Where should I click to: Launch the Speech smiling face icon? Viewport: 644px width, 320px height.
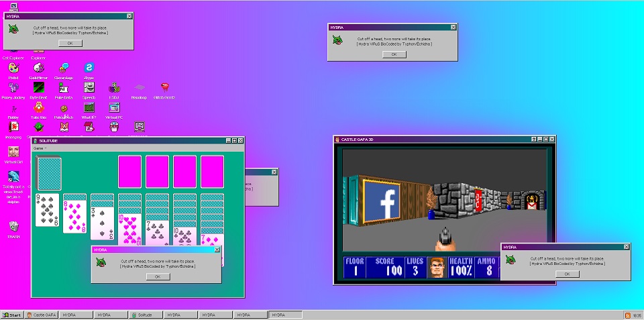[x=89, y=87]
